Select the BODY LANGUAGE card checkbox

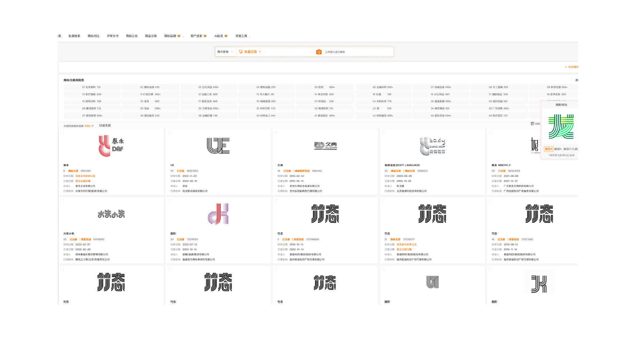point(383,133)
